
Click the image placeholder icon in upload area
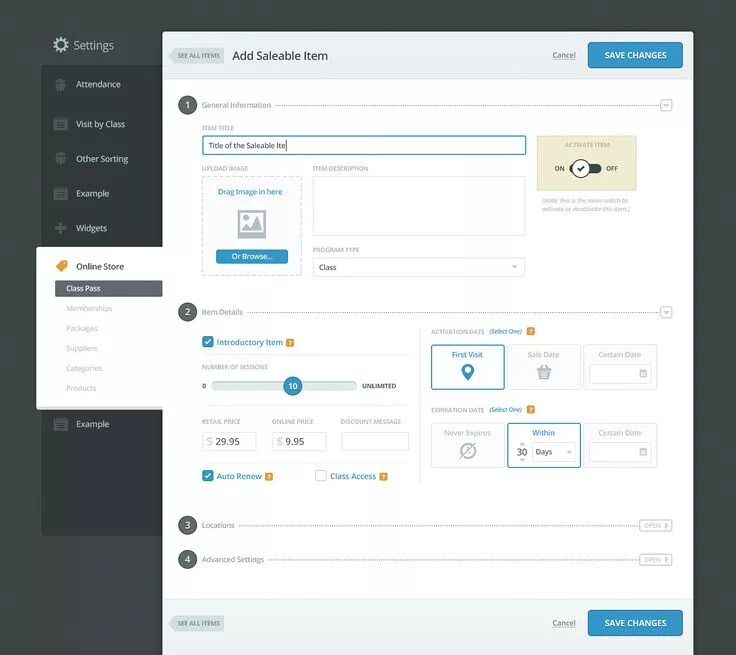(x=252, y=224)
